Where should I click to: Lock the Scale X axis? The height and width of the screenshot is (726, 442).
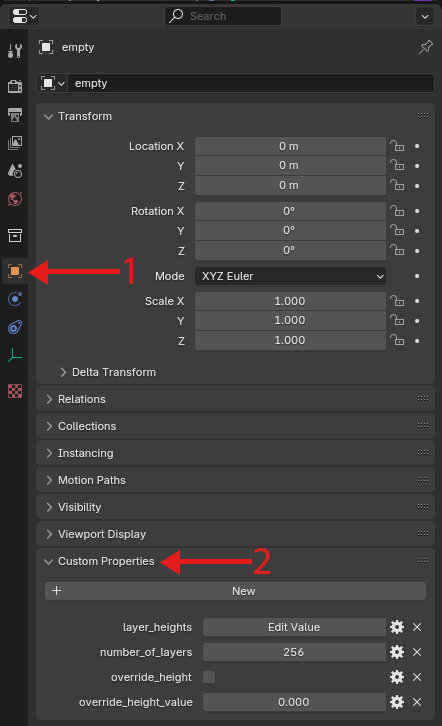pyautogui.click(x=397, y=301)
